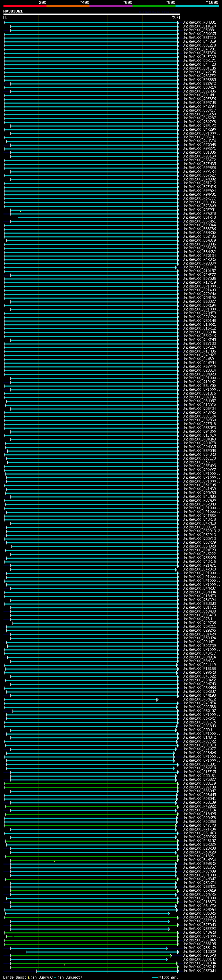The image size is (222, 980).
Task: Open hit UniRef100_A8HQ81
Action: [x=199, y=23]
